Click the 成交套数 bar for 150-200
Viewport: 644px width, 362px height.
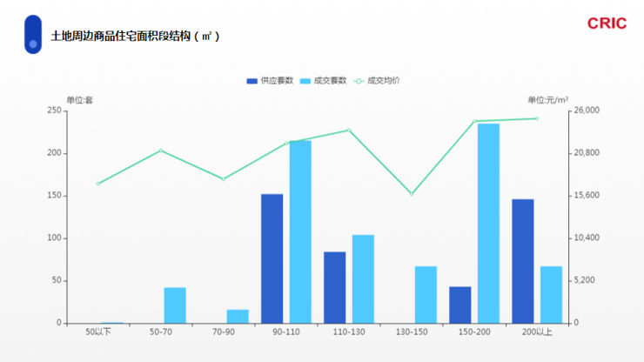click(488, 224)
